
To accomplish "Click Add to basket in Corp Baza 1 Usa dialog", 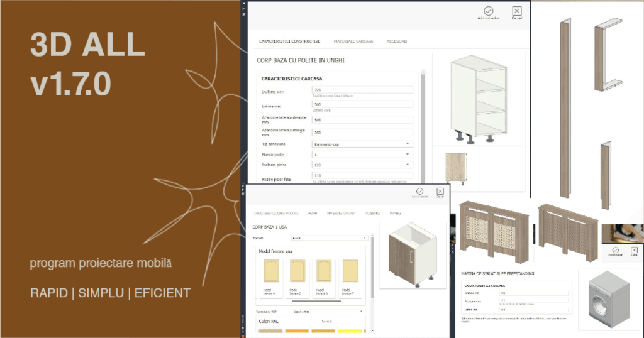I will click(419, 194).
